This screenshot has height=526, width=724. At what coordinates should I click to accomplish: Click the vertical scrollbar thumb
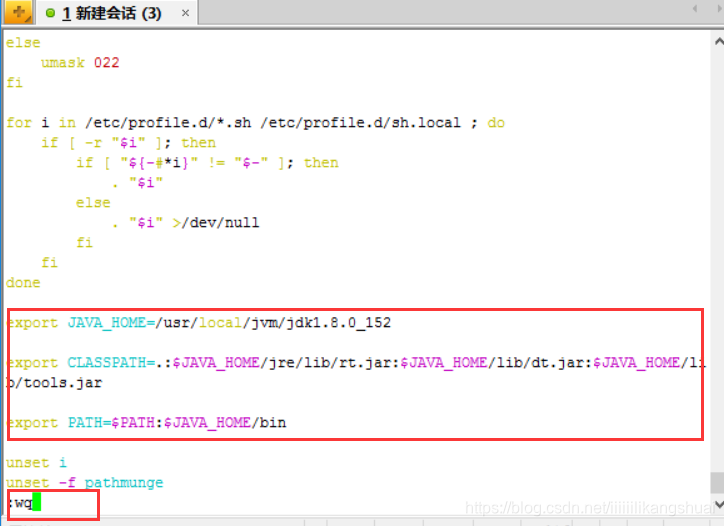717,483
